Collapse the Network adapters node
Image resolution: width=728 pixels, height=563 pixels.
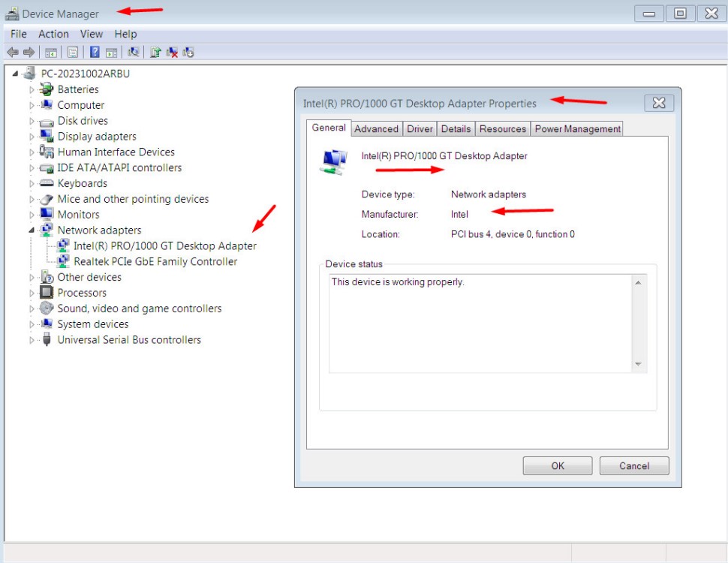[x=32, y=230]
